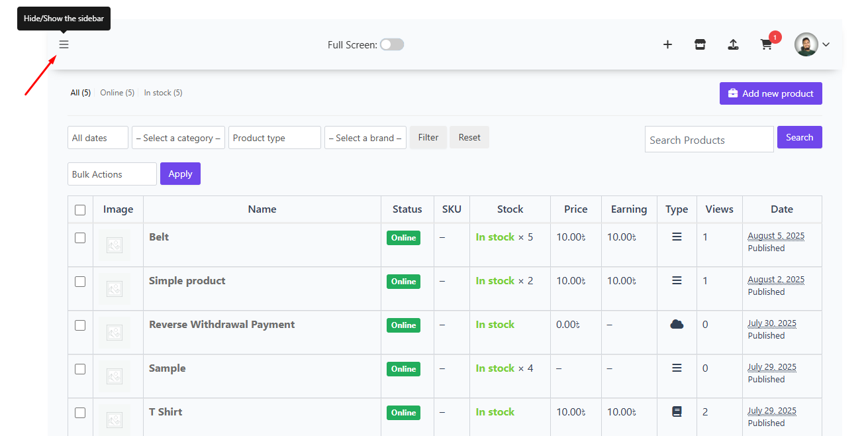The width and height of the screenshot is (868, 436).
Task: Click the Status column header
Action: [x=407, y=209]
